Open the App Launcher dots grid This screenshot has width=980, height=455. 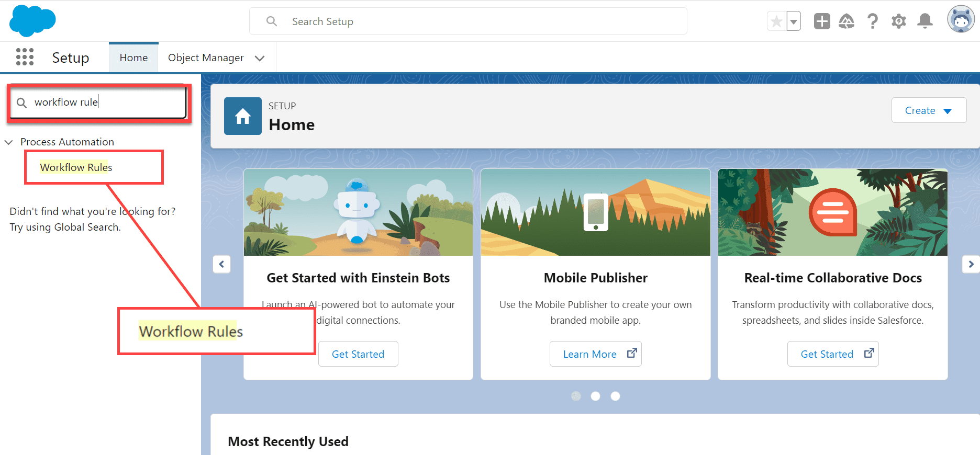coord(25,57)
